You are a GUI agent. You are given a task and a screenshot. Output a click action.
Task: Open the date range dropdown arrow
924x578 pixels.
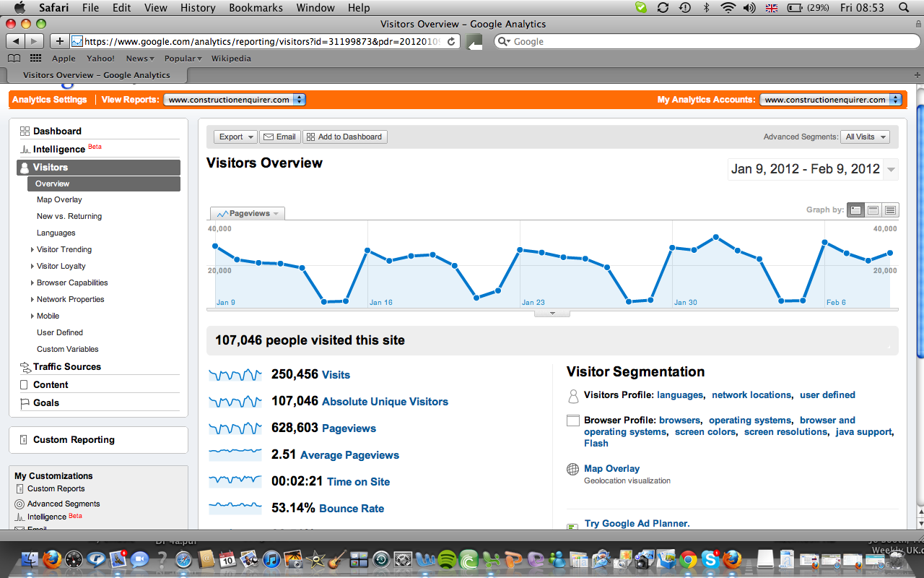891,170
